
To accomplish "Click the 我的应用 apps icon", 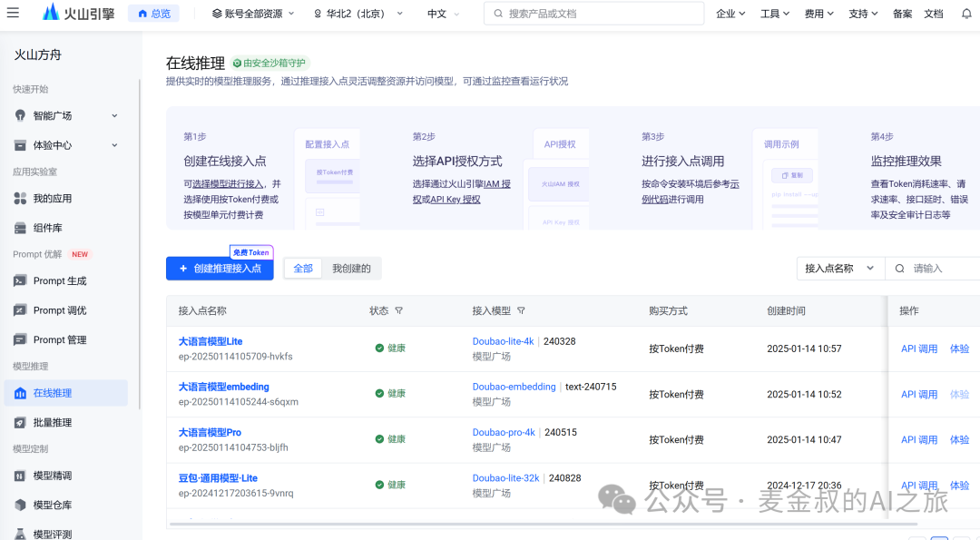I will 20,199.
